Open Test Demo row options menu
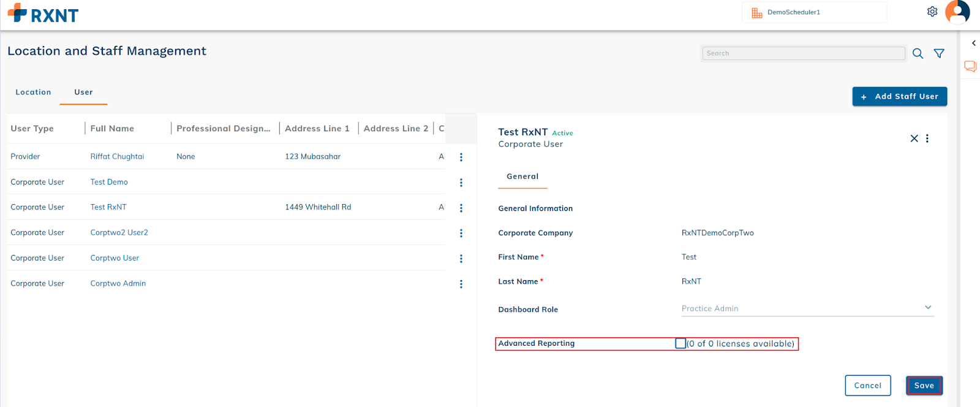The width and height of the screenshot is (980, 407). pyautogui.click(x=461, y=183)
